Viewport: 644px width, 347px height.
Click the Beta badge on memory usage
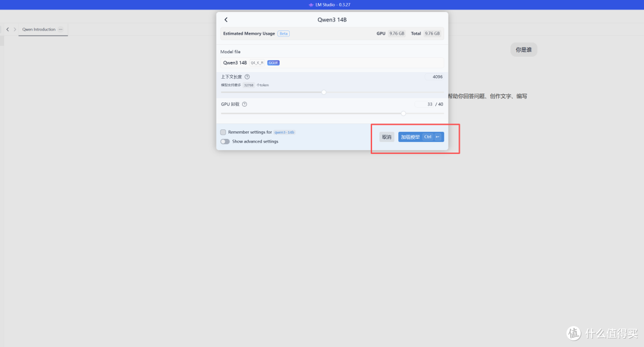point(283,33)
